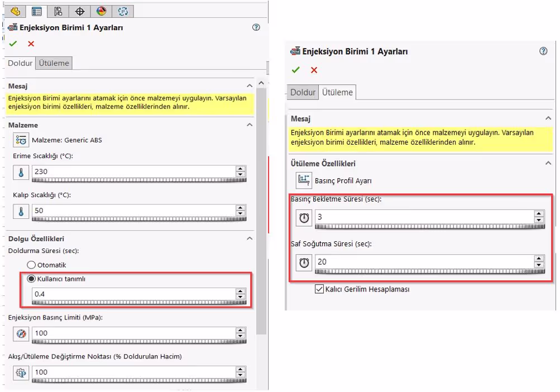The image size is (560, 392).
Task: Click Basınç Bekletme Süresi field showing 3
Action: coord(424,217)
